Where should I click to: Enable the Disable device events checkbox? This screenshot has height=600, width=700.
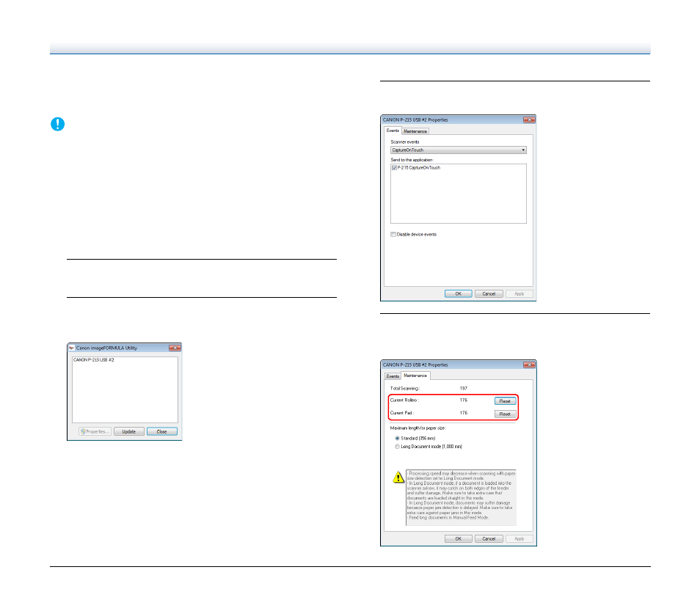point(393,235)
